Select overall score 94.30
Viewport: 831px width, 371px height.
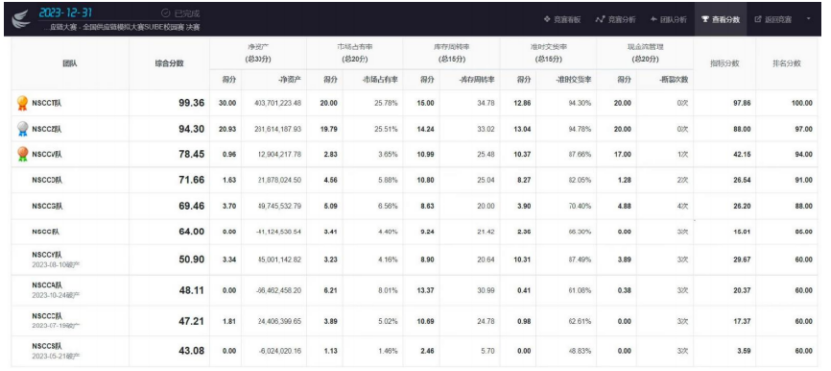tap(191, 129)
